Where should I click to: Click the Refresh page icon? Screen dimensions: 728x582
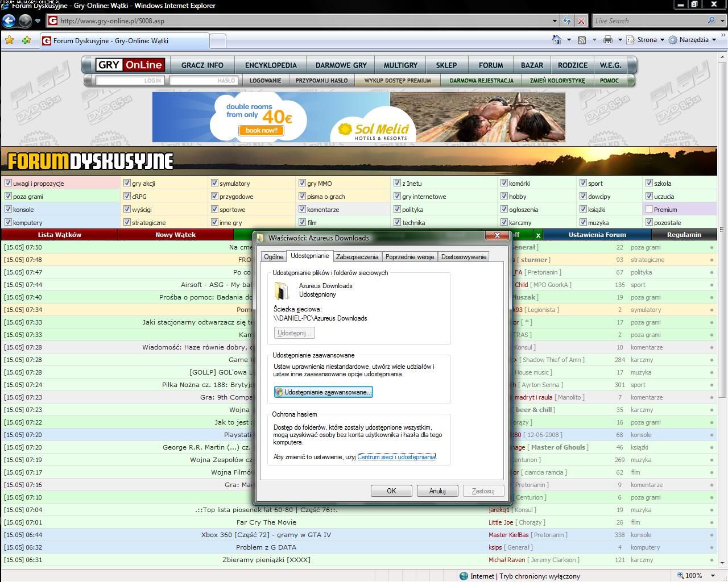click(567, 21)
